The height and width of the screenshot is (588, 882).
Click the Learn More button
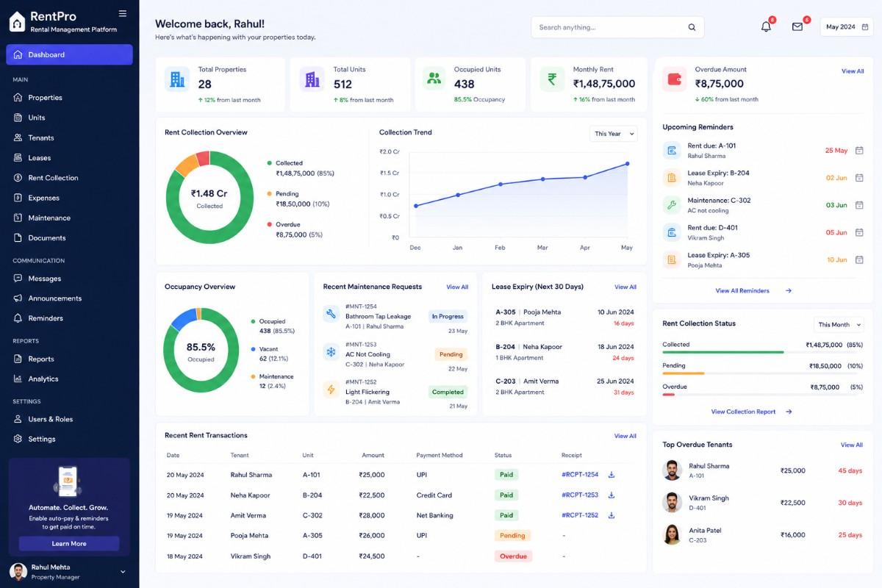69,544
